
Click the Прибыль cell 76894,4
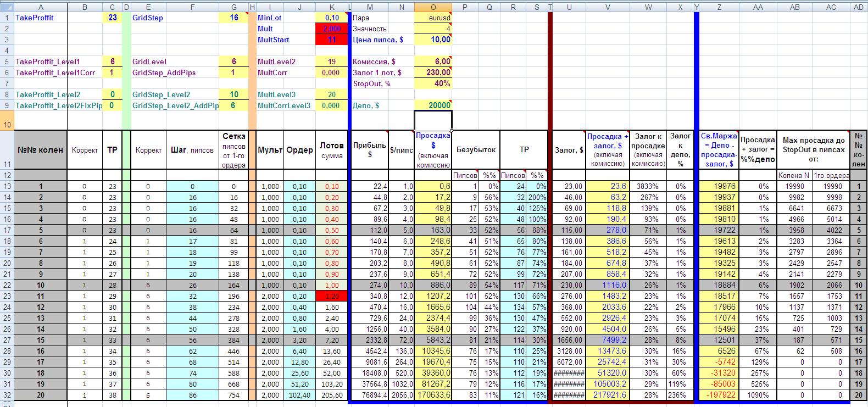pyautogui.click(x=370, y=395)
